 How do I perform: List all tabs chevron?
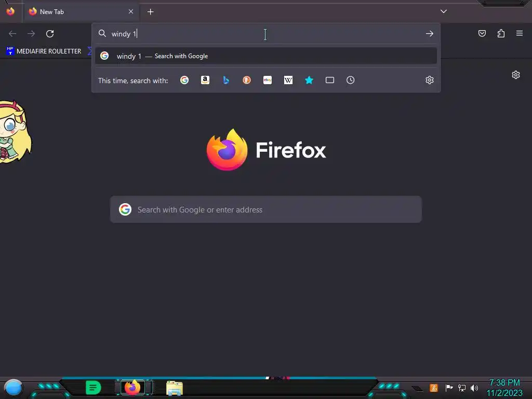pyautogui.click(x=444, y=11)
